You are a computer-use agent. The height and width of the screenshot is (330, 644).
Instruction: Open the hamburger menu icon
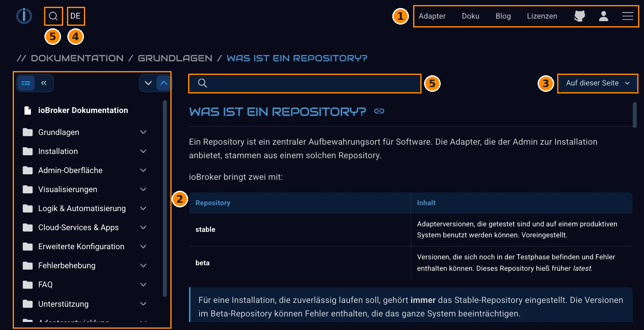[x=627, y=16]
